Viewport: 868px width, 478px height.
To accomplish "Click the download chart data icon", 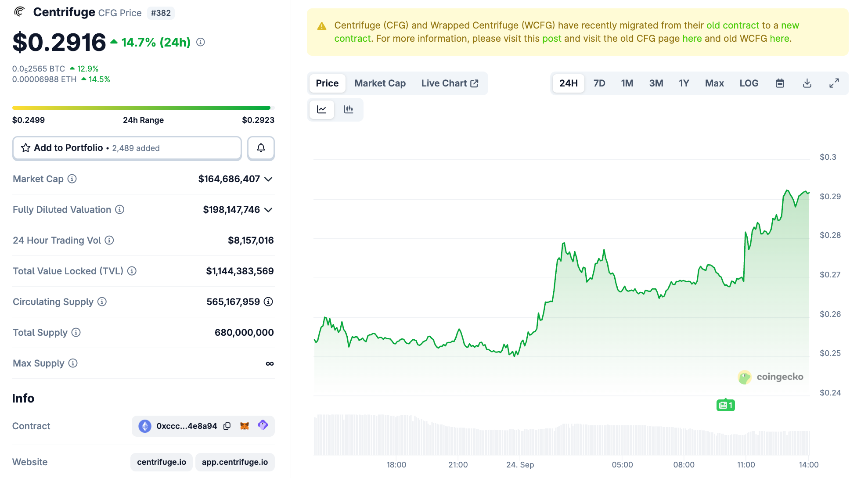I will [x=807, y=83].
